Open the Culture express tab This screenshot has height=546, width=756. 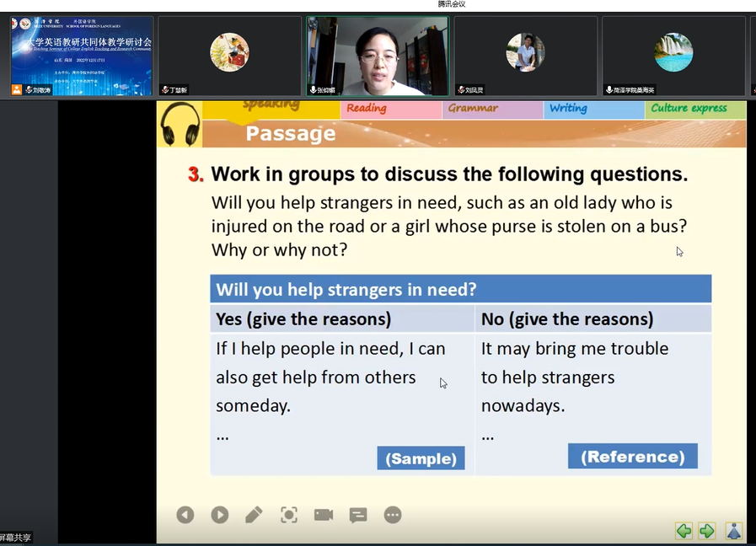point(689,109)
